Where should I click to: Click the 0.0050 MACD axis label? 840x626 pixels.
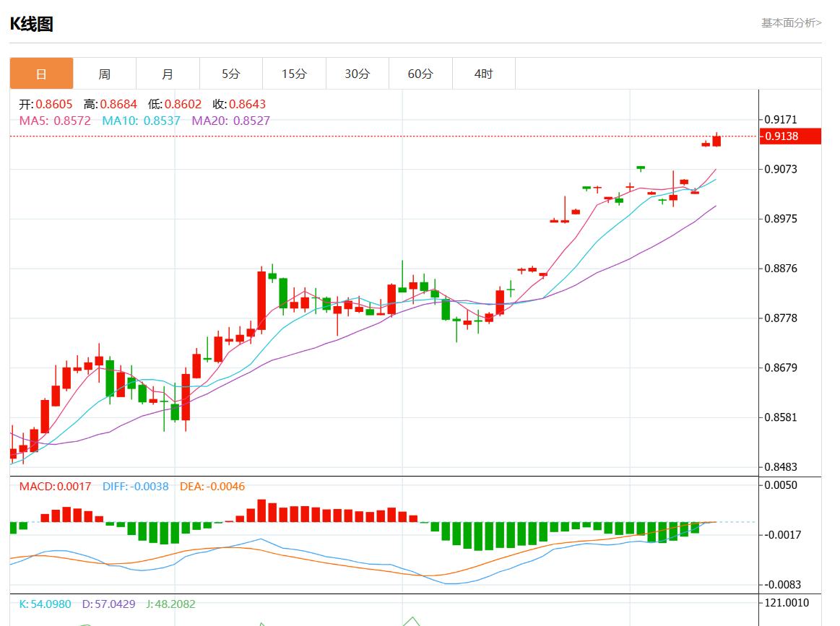(781, 485)
